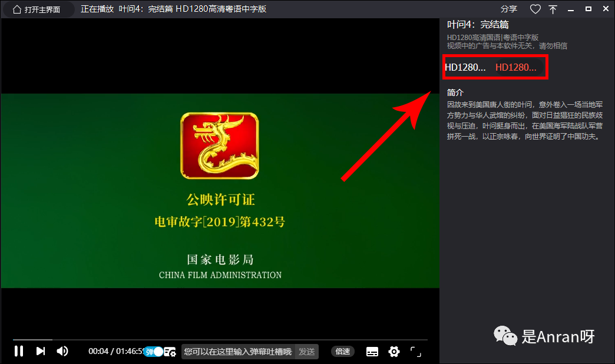
Task: Minimize the player window
Action: tap(571, 9)
